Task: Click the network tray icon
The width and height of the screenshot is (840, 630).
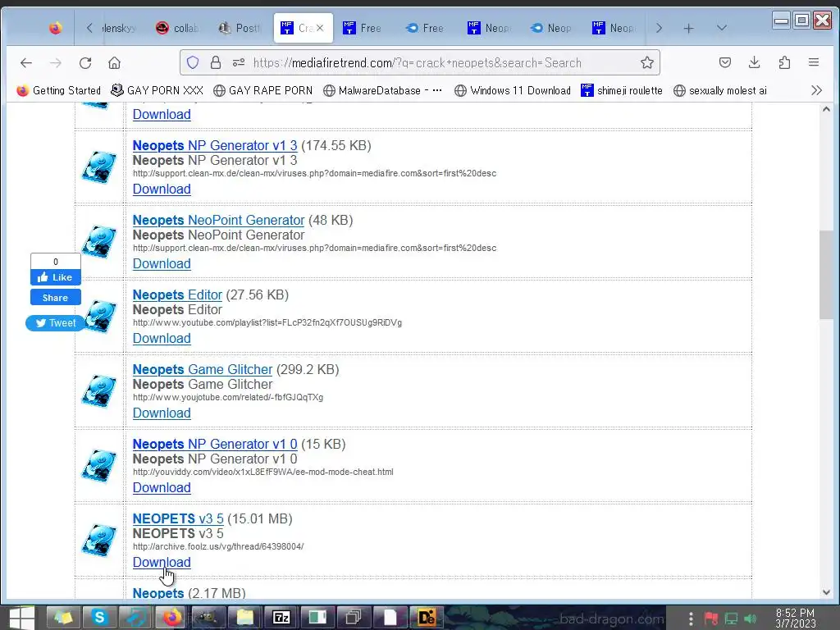Action: 731,619
